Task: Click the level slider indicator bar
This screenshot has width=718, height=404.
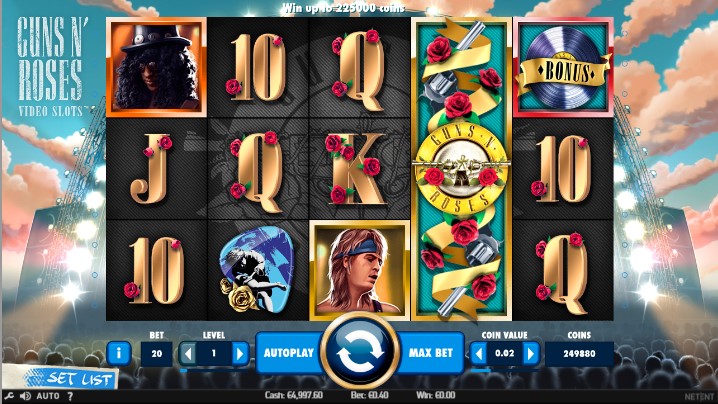Action: (214, 370)
